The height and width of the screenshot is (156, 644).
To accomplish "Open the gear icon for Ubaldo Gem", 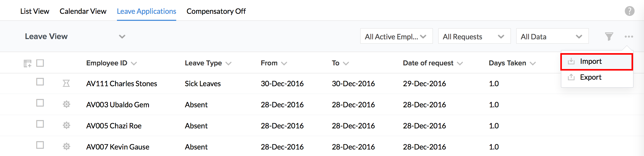I will 67,104.
